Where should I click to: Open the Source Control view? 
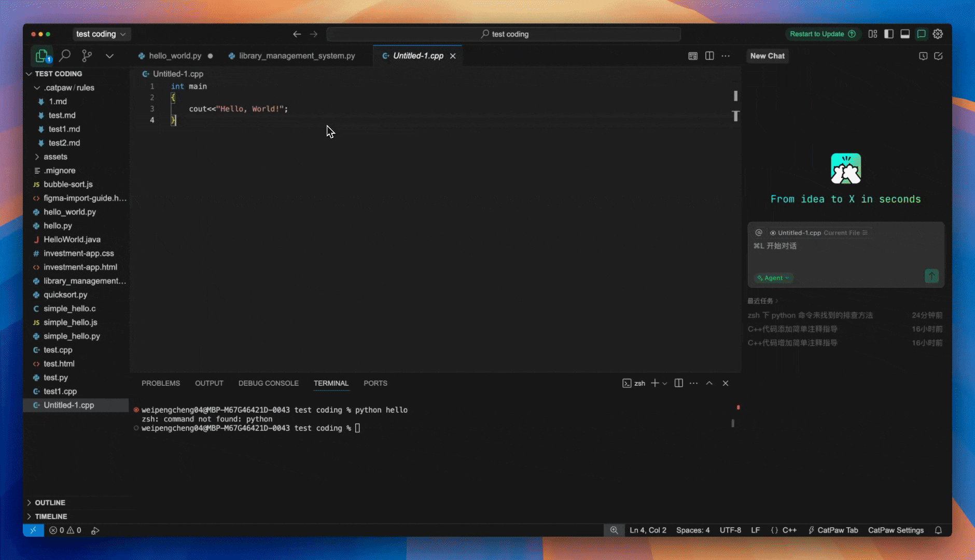87,55
